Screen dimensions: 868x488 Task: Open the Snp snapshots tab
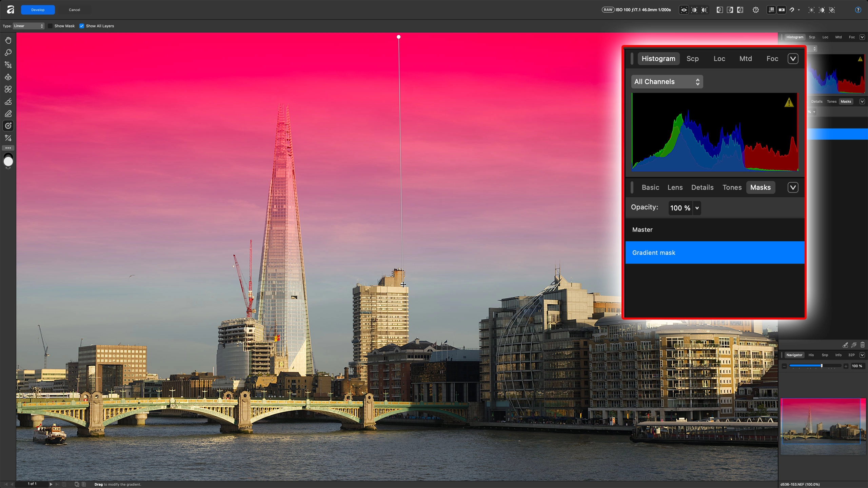pyautogui.click(x=825, y=355)
